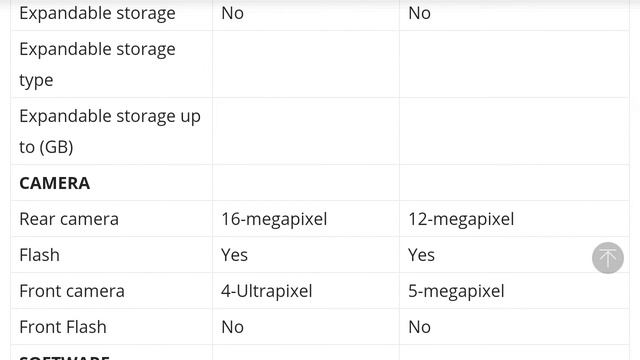Select the 'Front Flash' row label
This screenshot has height=360, width=640.
point(63,327)
